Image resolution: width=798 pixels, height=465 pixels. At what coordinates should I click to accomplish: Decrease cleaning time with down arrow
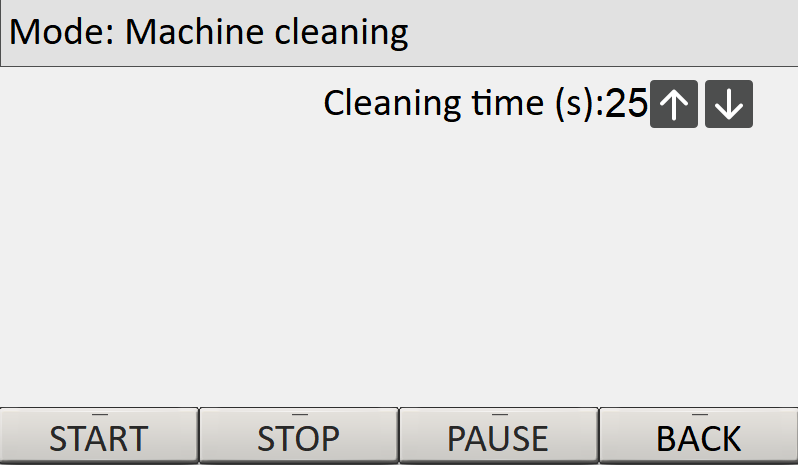728,105
